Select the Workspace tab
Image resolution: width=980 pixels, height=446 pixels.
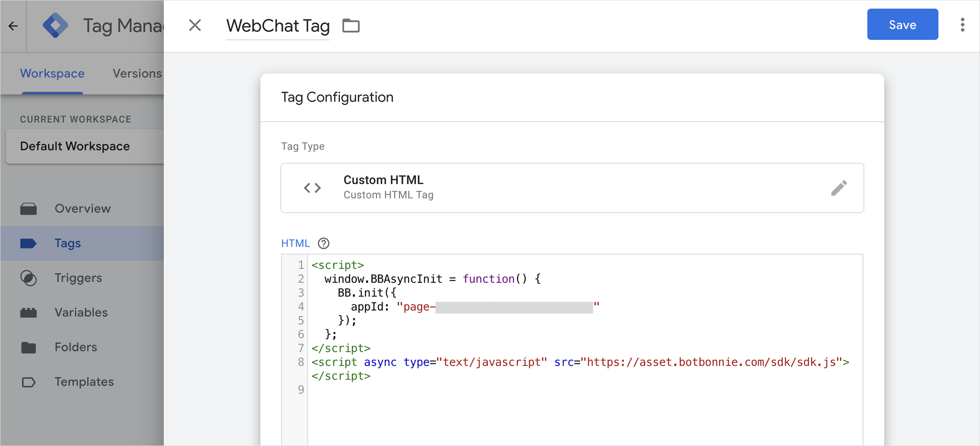click(x=52, y=73)
